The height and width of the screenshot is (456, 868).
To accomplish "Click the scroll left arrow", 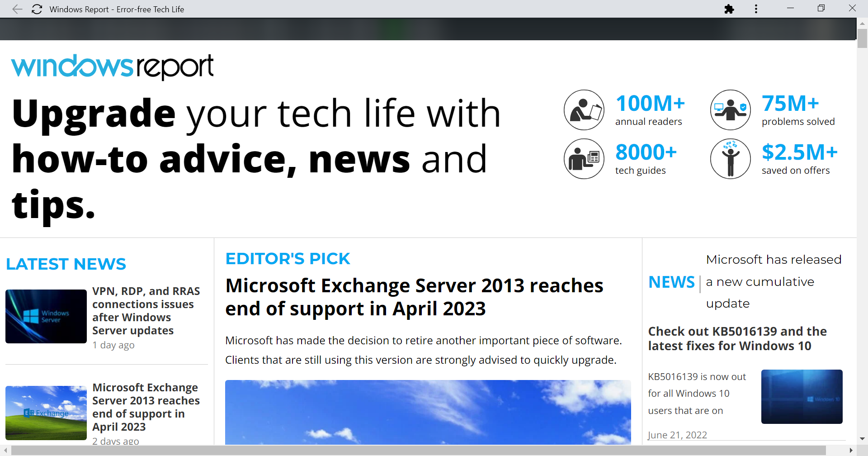I will pos(5,451).
